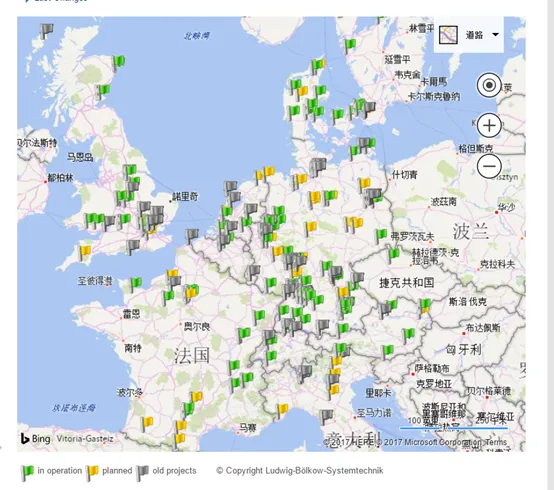Click the 克拉科夫 city label
The width and height of the screenshot is (554, 490).
coord(497,264)
